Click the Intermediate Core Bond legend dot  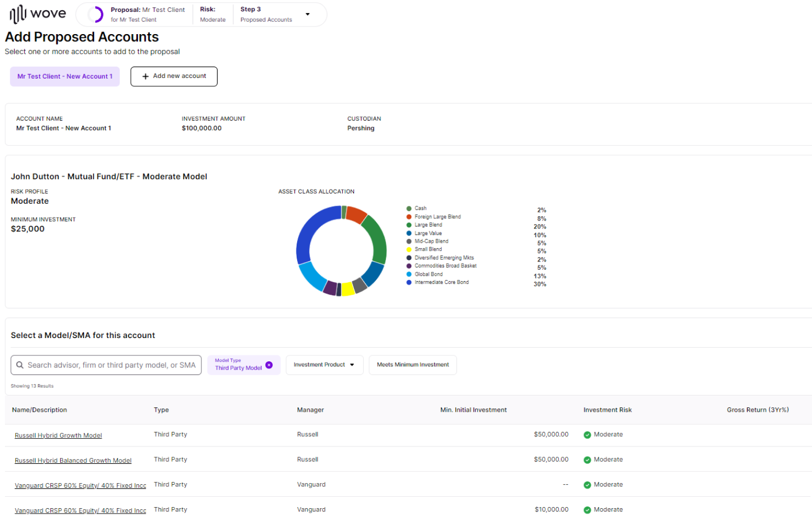(409, 282)
